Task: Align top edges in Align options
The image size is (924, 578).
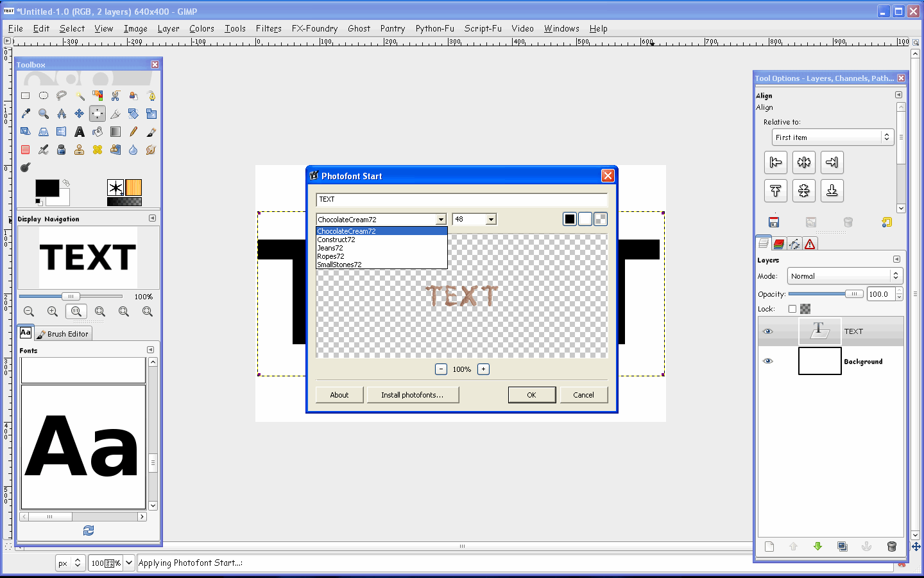Action: [776, 191]
